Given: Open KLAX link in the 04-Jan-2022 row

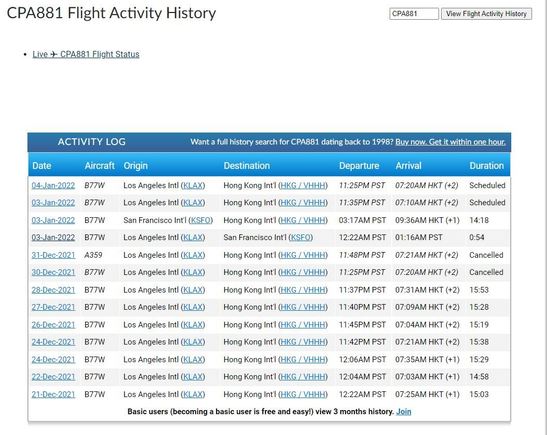Looking at the screenshot, I should [x=193, y=186].
